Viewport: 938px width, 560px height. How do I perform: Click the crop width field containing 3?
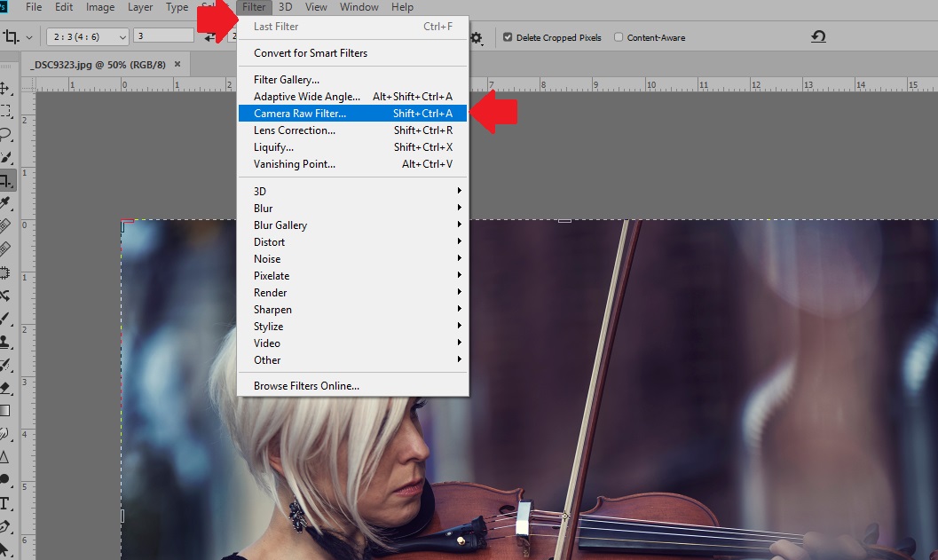pos(163,35)
